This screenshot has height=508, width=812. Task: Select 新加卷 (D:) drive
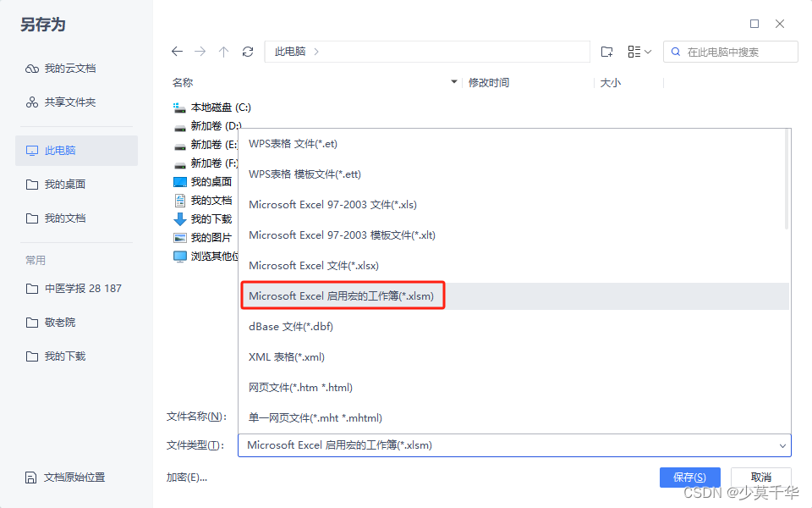[x=208, y=126]
